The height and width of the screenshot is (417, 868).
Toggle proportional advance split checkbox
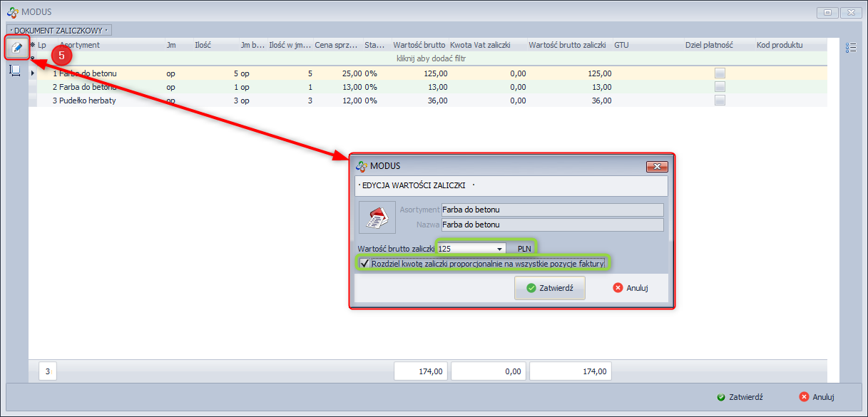364,264
